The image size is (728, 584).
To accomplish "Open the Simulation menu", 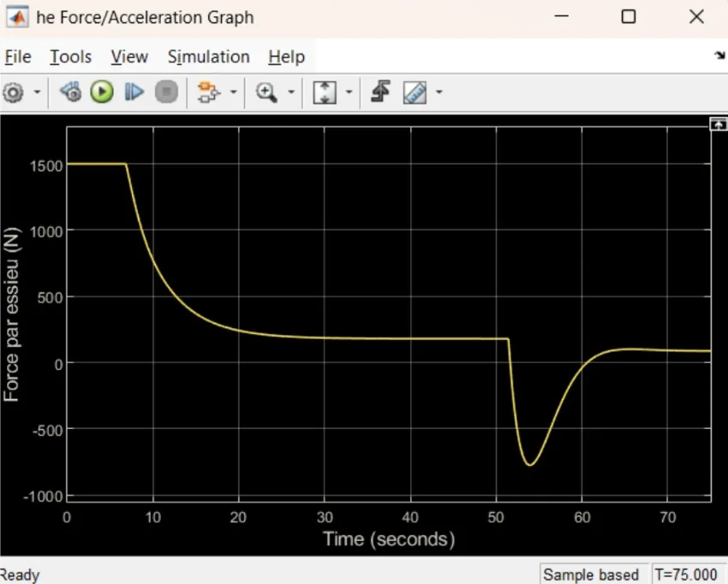I will (x=208, y=57).
